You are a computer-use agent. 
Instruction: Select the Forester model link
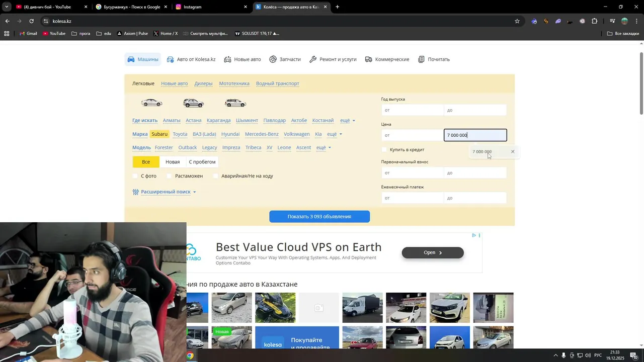[164, 148]
